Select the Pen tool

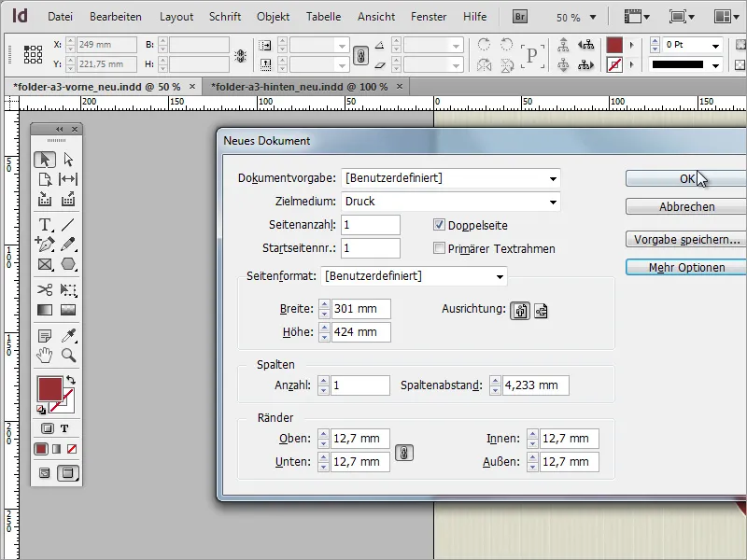(x=45, y=245)
